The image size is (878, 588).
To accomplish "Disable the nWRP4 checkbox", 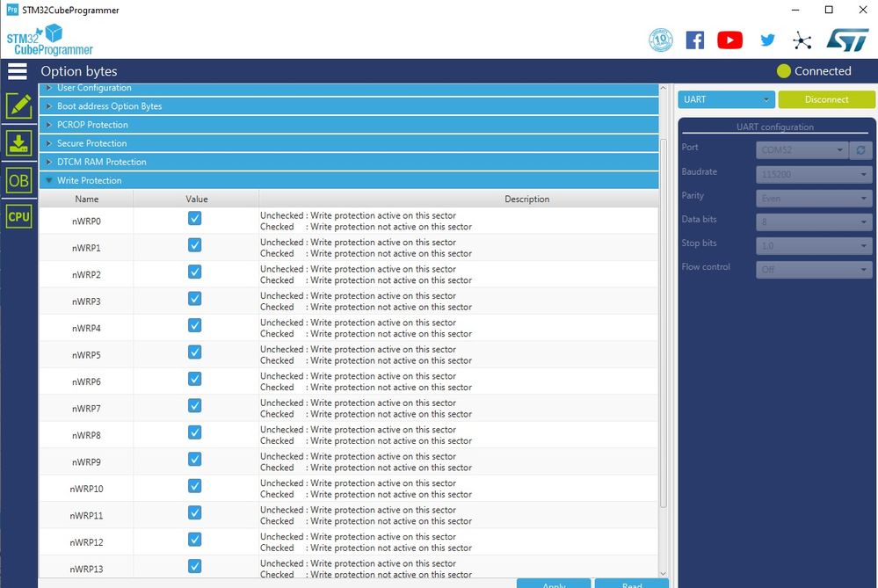I will [x=194, y=325].
